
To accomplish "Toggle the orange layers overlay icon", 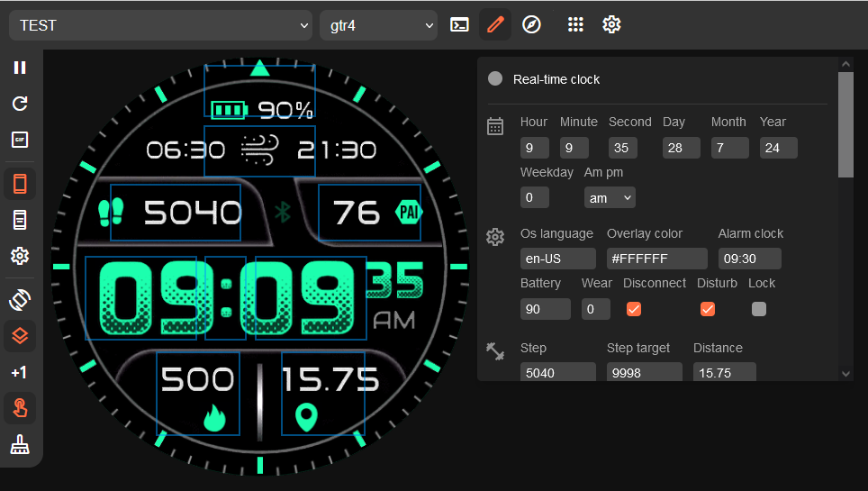I will [x=20, y=336].
